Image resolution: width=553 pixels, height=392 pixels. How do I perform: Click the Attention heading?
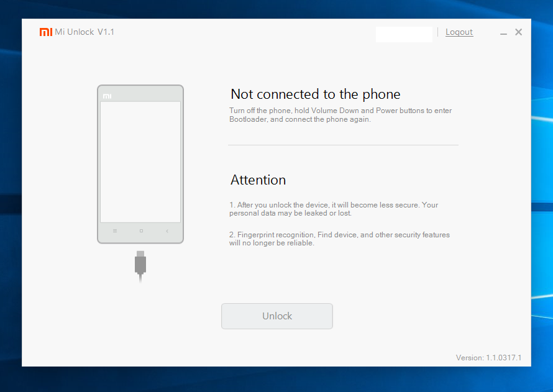258,180
